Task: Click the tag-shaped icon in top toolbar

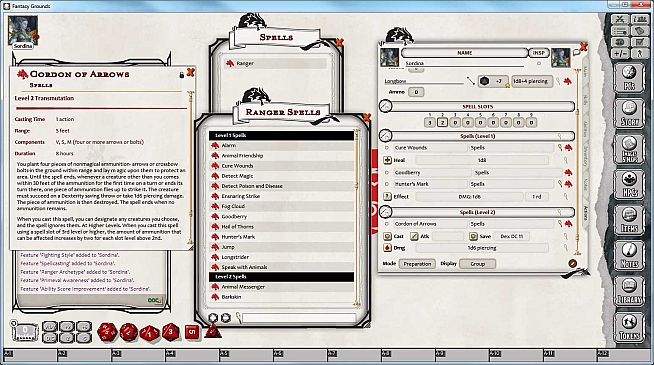Action: tap(639, 31)
